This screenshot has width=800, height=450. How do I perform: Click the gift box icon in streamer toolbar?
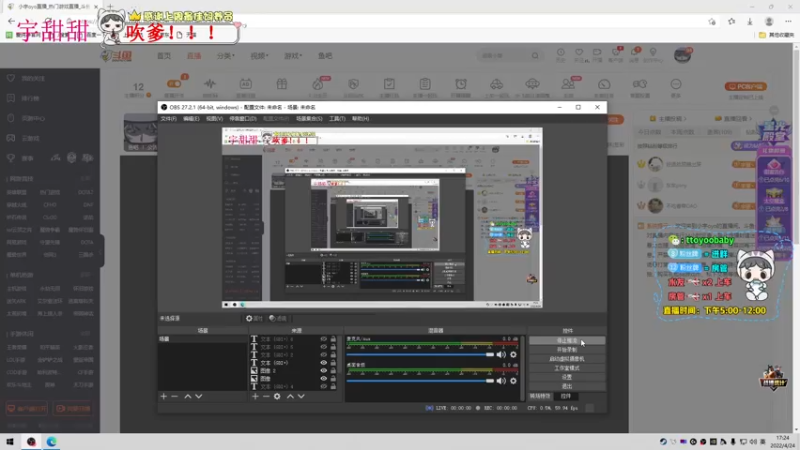tap(282, 84)
